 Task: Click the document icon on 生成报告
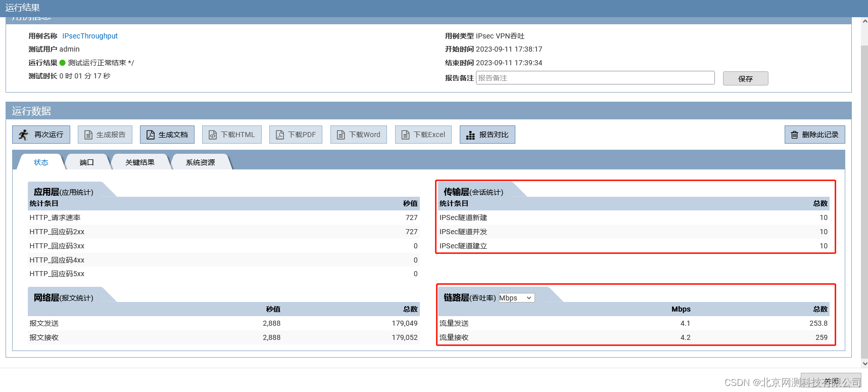pyautogui.click(x=88, y=135)
